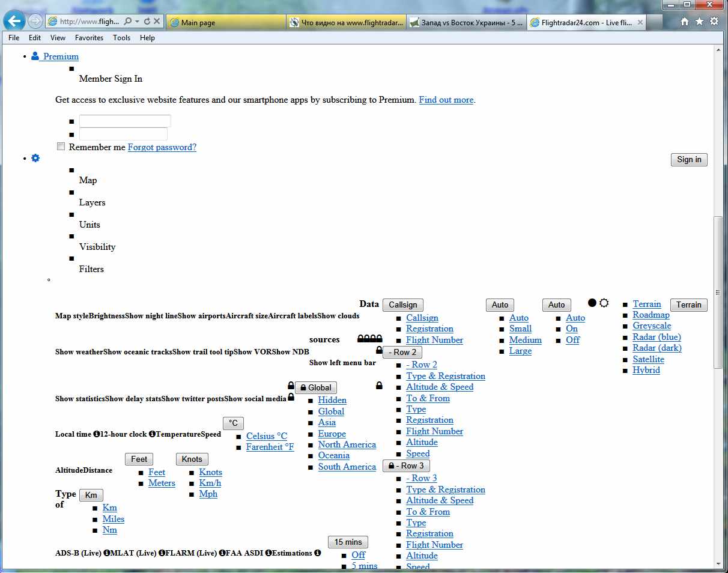Click the vertical scrollbar up arrow
This screenshot has height=573, width=728.
tap(718, 50)
